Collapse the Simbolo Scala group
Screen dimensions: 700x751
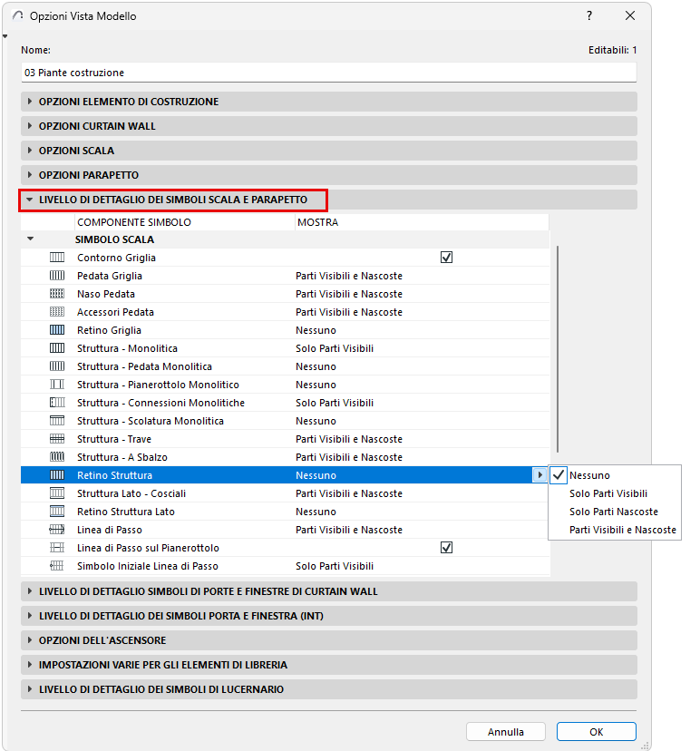(x=31, y=239)
